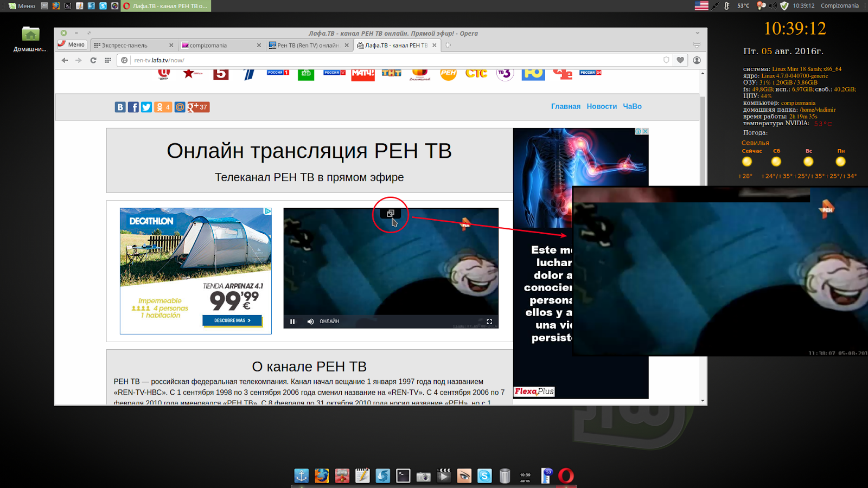Close the Экспресс-панель tab

[171, 45]
